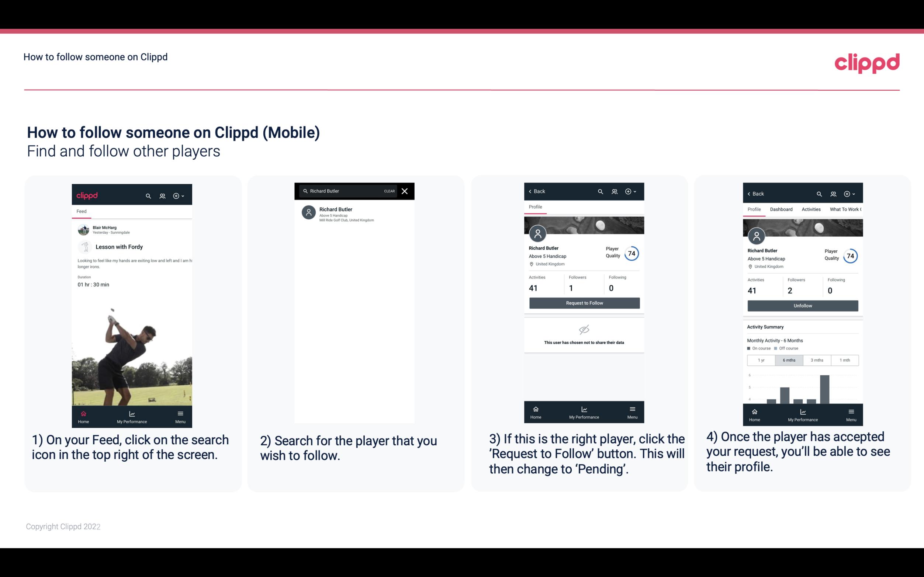This screenshot has height=577, width=924.
Task: Click the Richard Butler search result
Action: click(x=356, y=214)
